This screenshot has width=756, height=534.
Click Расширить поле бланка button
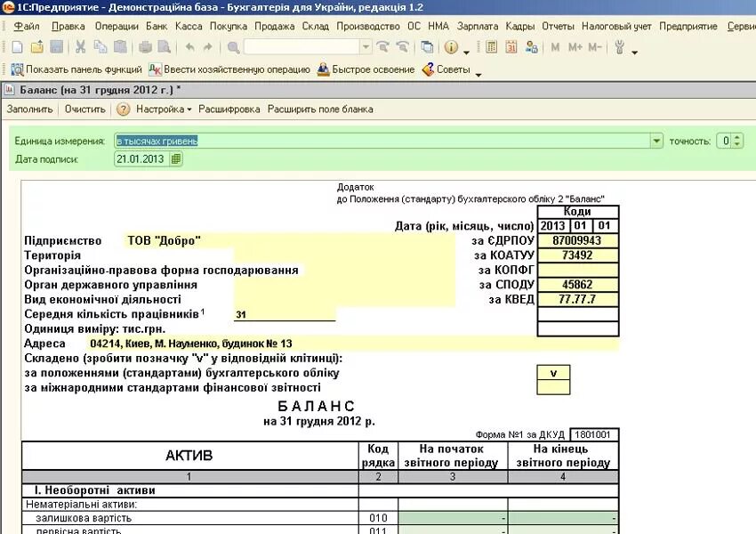[320, 109]
